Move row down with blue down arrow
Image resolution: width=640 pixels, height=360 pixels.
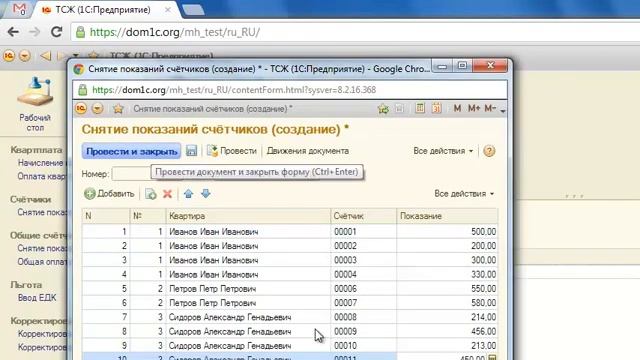click(x=206, y=193)
